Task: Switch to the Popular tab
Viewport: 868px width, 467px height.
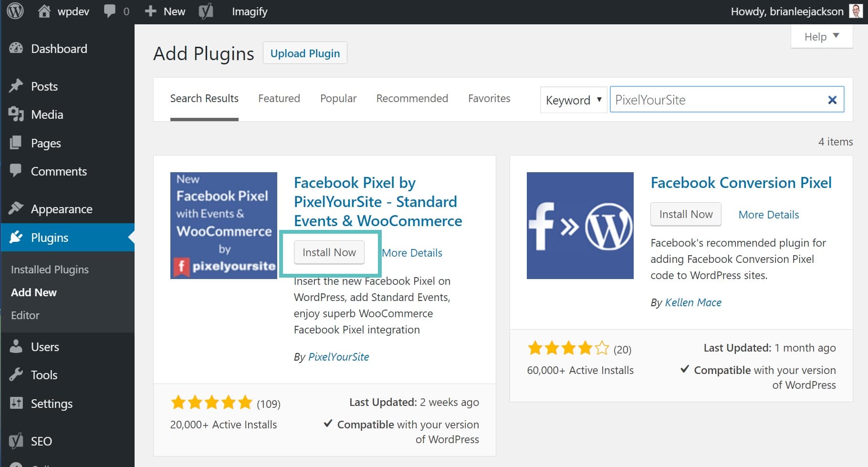Action: [x=338, y=98]
